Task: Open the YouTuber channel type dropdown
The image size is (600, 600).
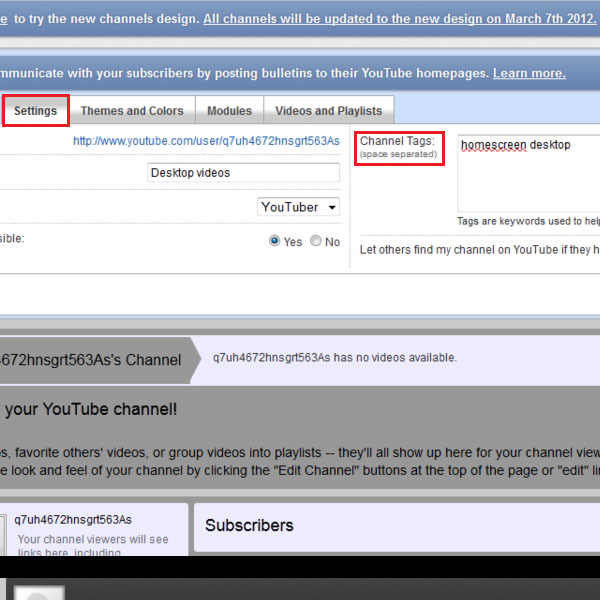Action: coord(298,207)
